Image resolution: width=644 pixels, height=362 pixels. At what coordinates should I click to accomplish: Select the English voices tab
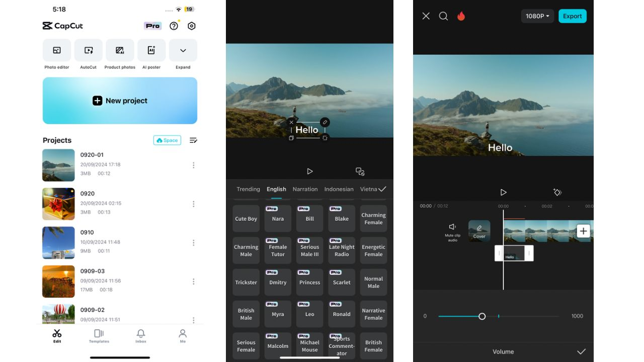(276, 189)
